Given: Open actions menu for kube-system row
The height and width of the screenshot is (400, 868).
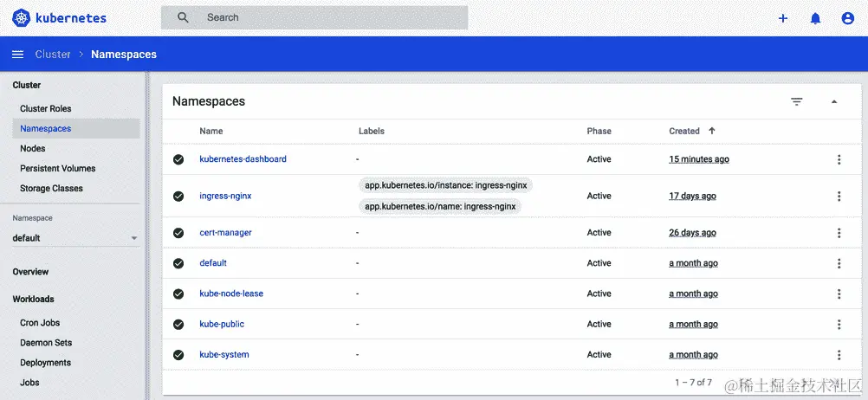Looking at the screenshot, I should (x=839, y=355).
